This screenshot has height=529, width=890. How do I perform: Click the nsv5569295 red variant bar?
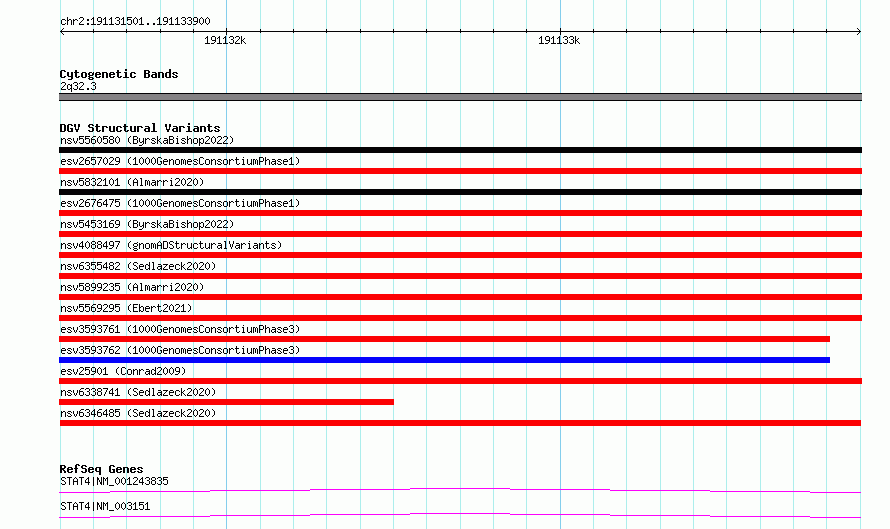[460, 318]
